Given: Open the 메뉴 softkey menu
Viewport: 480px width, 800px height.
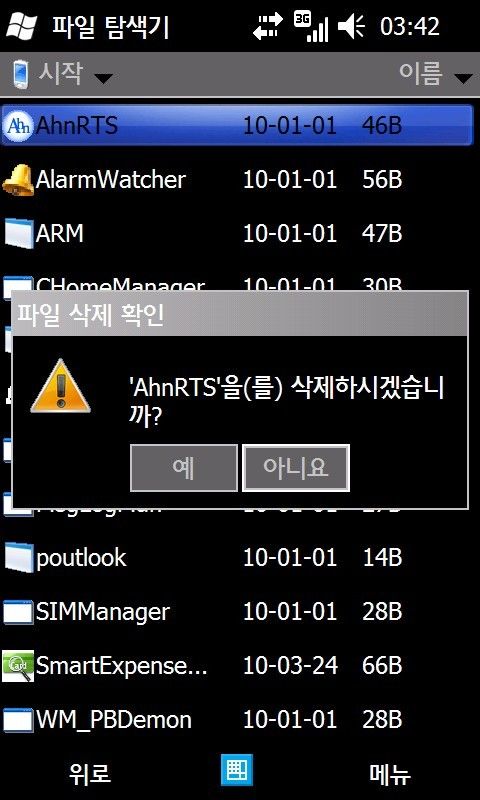Looking at the screenshot, I should 390,774.
